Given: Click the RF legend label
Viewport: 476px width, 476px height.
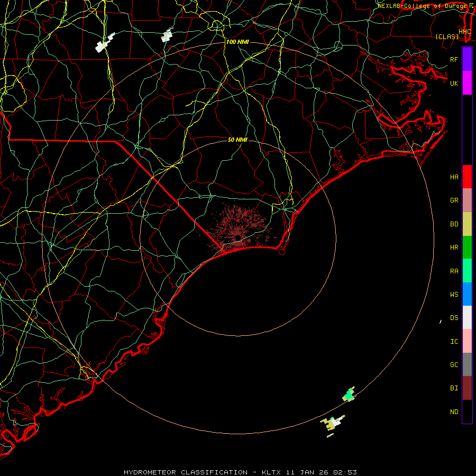Looking at the screenshot, I should pos(454,59).
